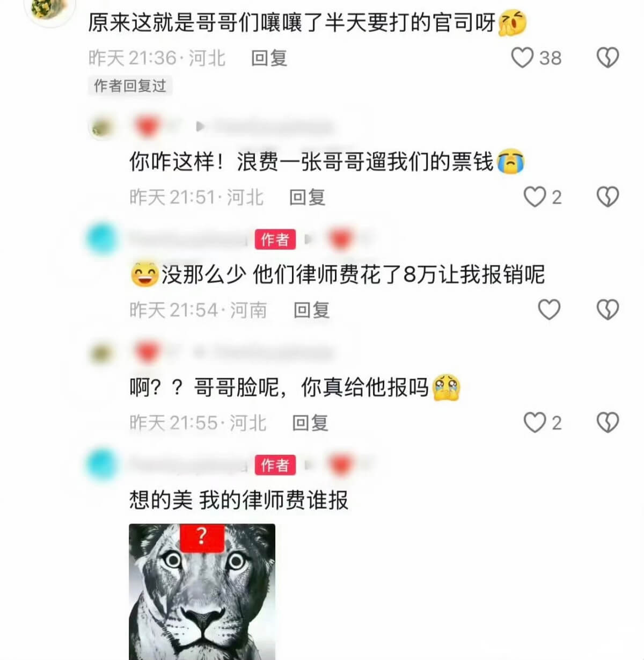Viewport: 644px width, 660px height.
Task: Dislike the author's 21:54 reply
Action: coord(608,310)
